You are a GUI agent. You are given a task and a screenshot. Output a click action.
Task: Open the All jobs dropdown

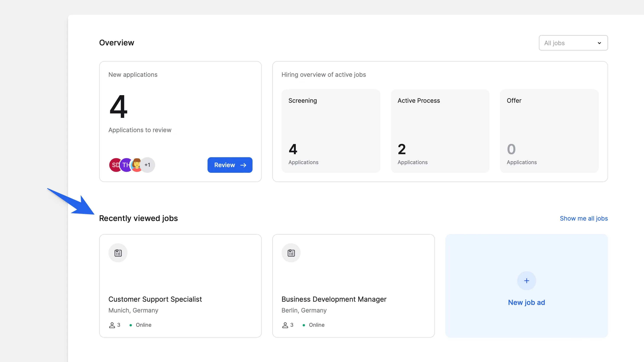[573, 43]
